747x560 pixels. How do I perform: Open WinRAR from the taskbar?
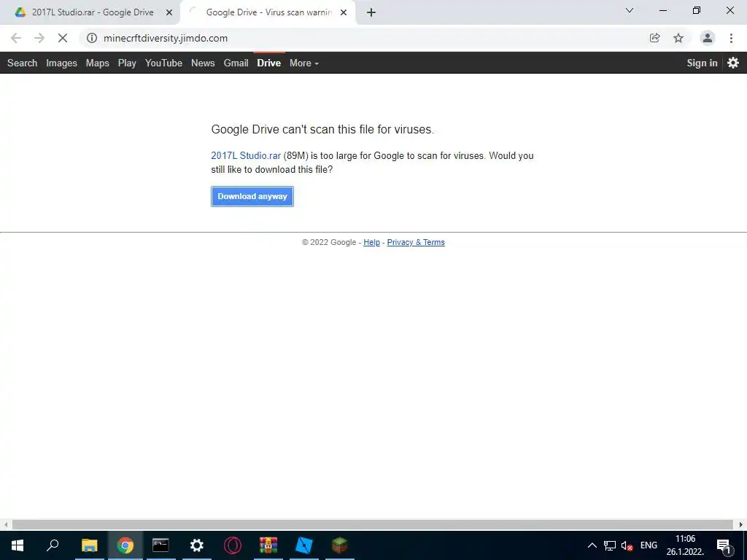click(268, 545)
